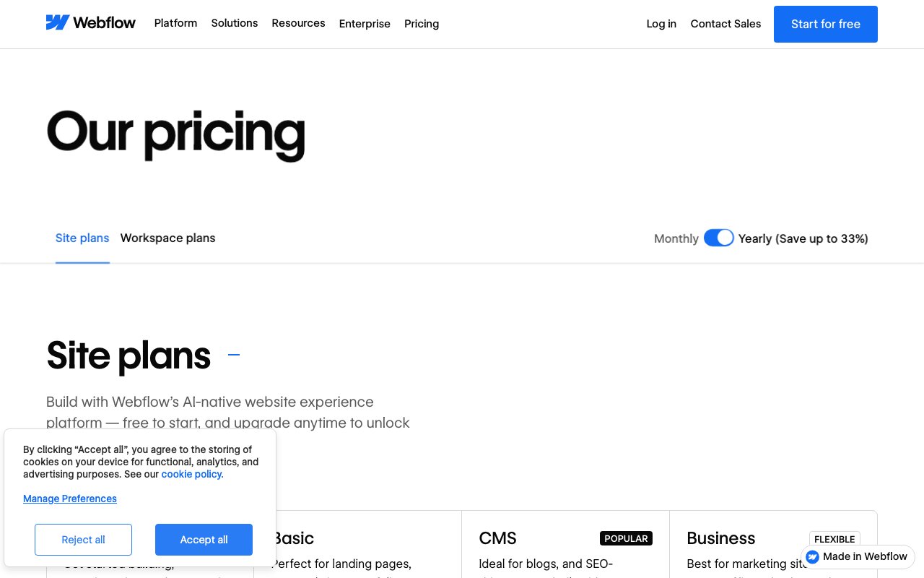Accept all cookies
This screenshot has width=924, height=578.
(x=204, y=540)
